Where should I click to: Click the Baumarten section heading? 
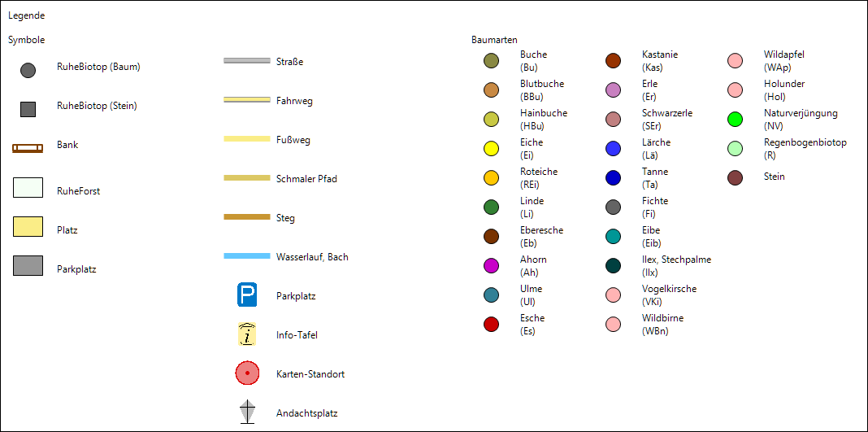pyautogui.click(x=494, y=39)
